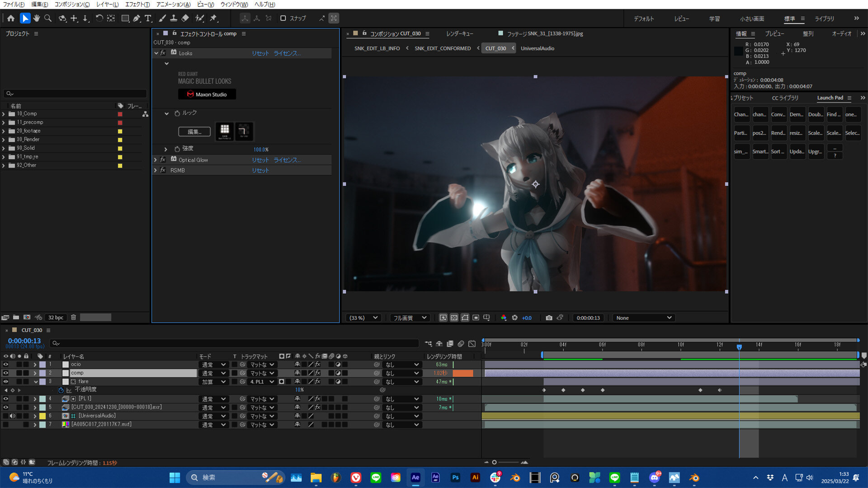Open After Effects in the taskbar
This screenshot has width=868, height=488.
point(415,478)
